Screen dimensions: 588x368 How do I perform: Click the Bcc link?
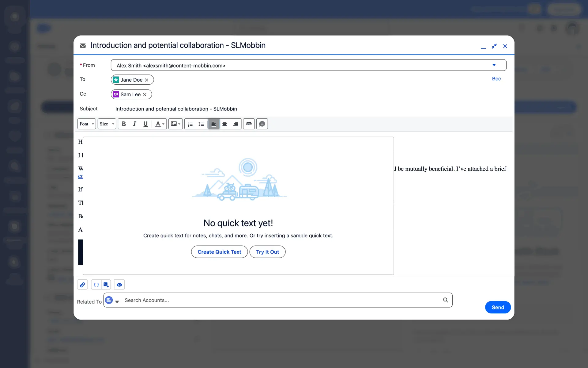[496, 79]
